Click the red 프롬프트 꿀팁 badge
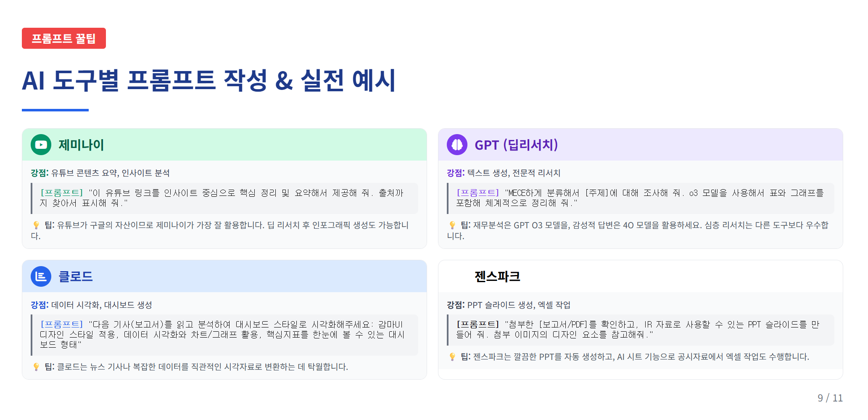This screenshot has width=868, height=420. 64,38
